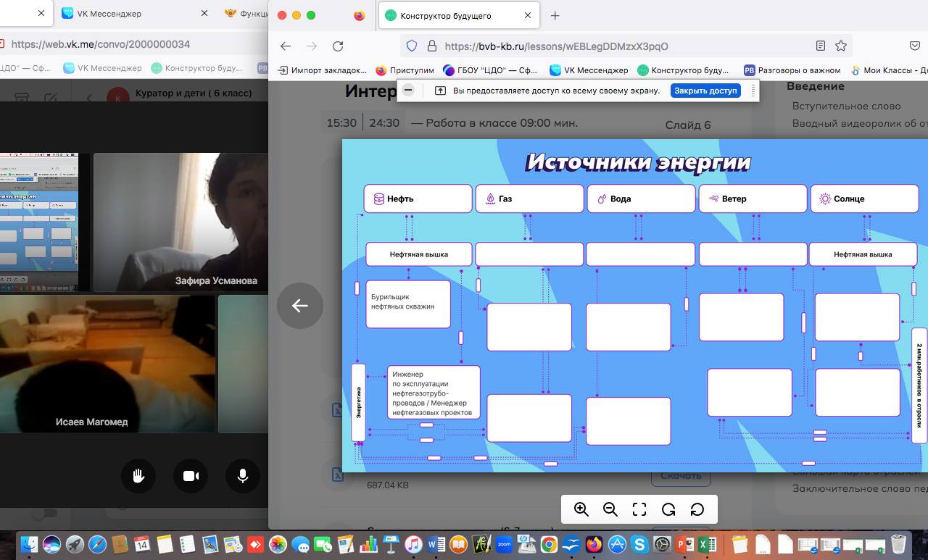
Task: Rotate the slide image clockwise
Action: pos(697,509)
